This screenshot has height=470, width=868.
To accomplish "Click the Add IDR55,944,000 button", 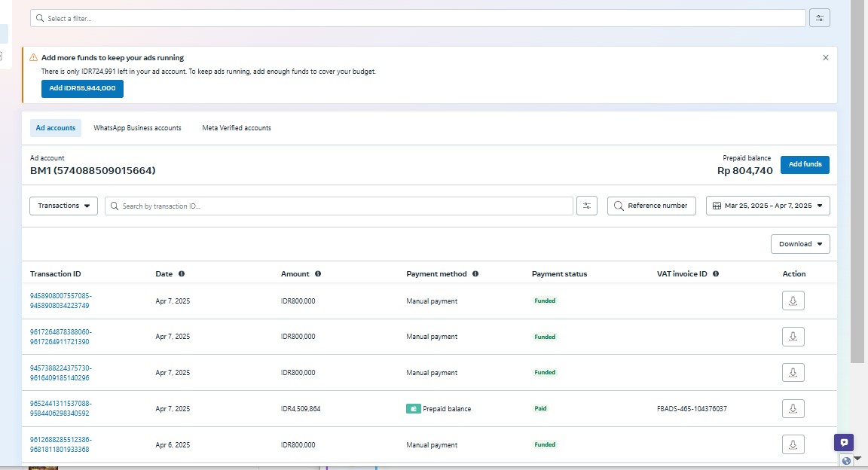I will point(82,89).
